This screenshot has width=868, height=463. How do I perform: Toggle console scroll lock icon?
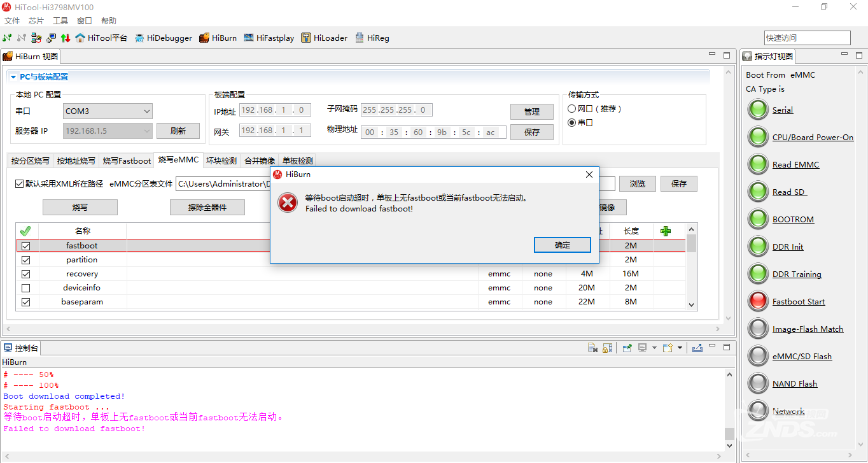[607, 348]
